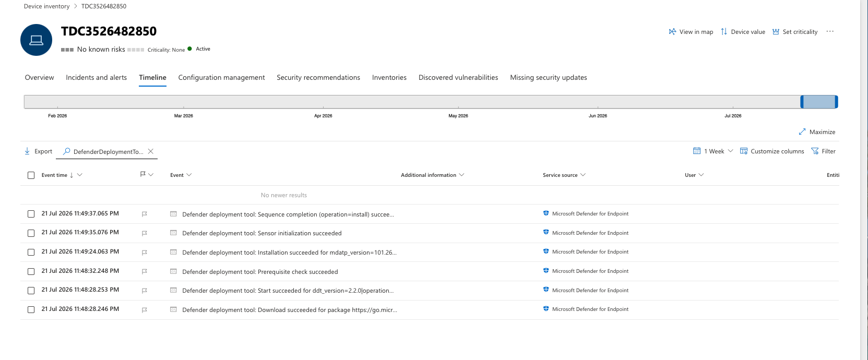Viewport: 868px width, 360px height.
Task: Click event type icon for Sequence completion row
Action: pos(173,214)
